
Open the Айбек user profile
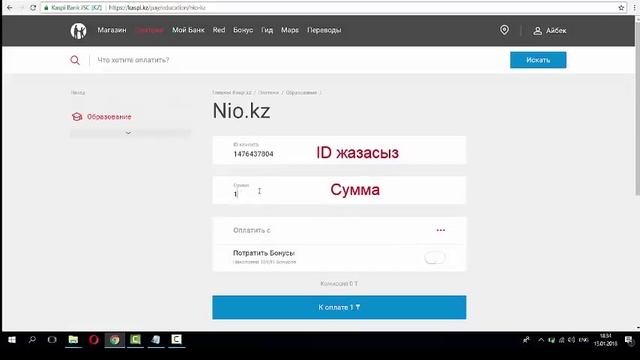550,31
